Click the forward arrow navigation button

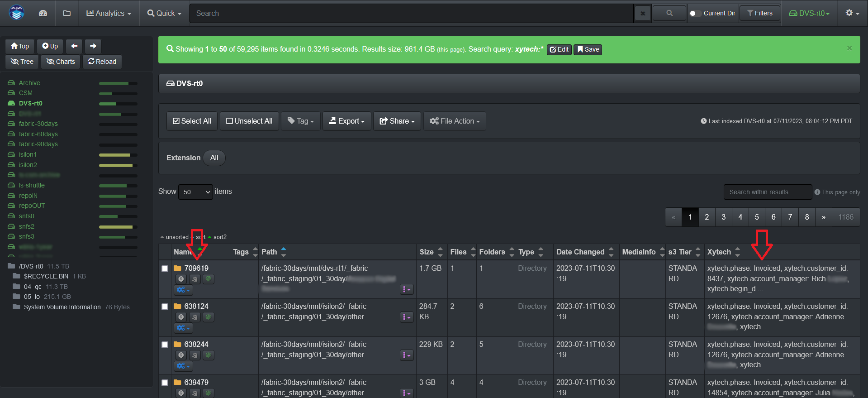(93, 46)
